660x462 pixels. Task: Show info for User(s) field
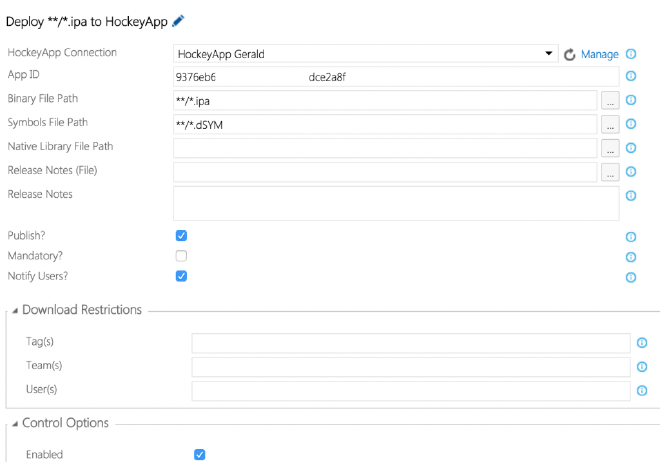click(x=641, y=391)
